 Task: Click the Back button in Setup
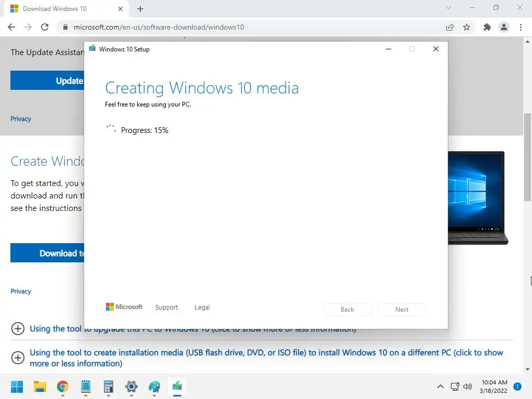(348, 310)
